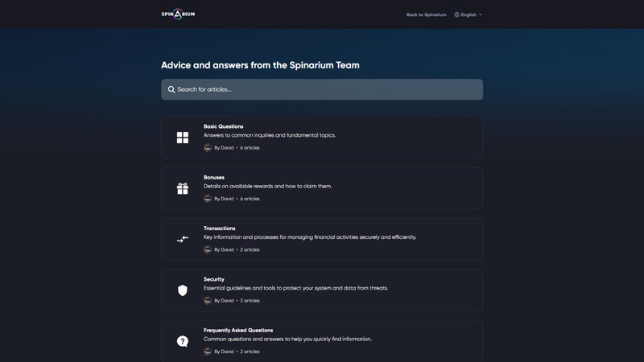Open the Bonuses collection title
This screenshot has width=644, height=362.
point(214,177)
